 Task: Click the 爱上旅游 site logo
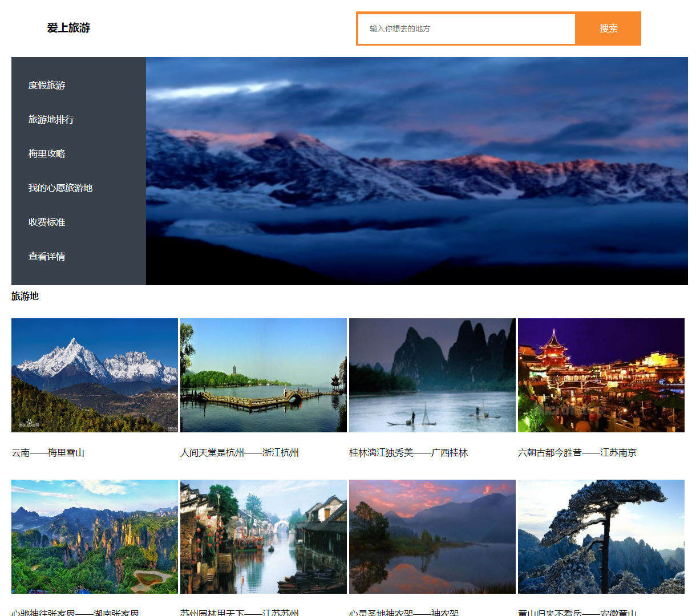(x=68, y=28)
